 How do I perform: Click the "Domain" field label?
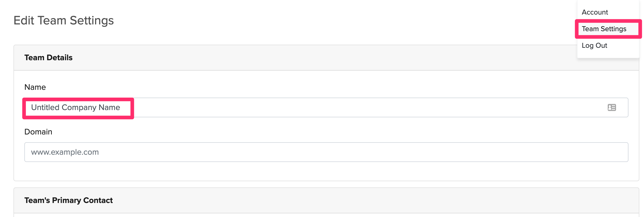[x=38, y=132]
